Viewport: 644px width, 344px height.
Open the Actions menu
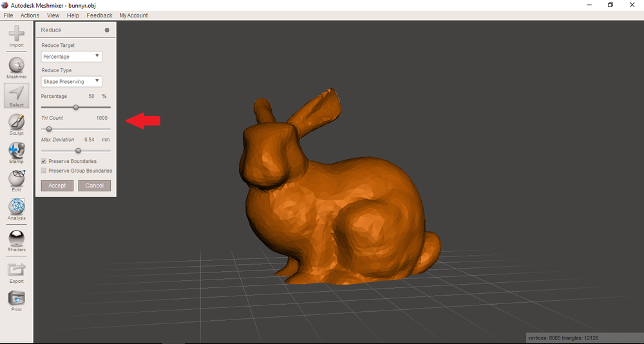tap(30, 15)
